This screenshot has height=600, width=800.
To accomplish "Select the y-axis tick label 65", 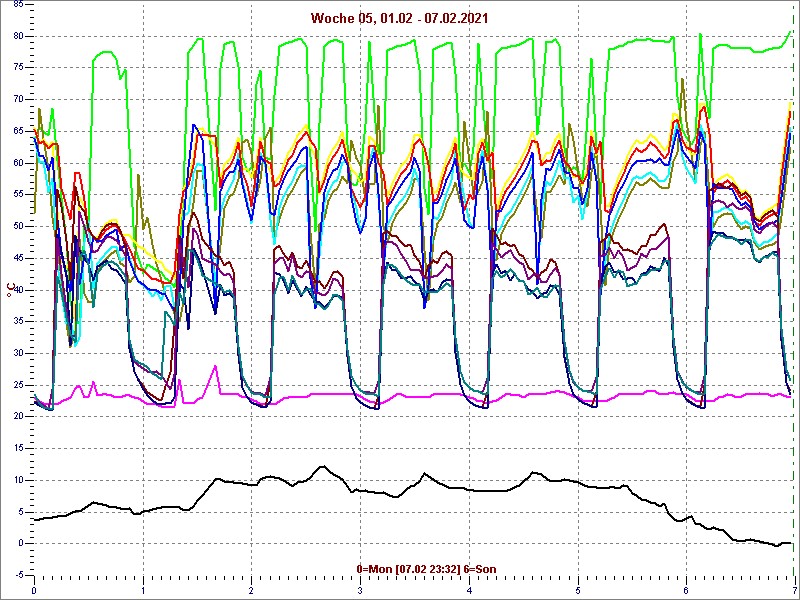I will point(19,131).
